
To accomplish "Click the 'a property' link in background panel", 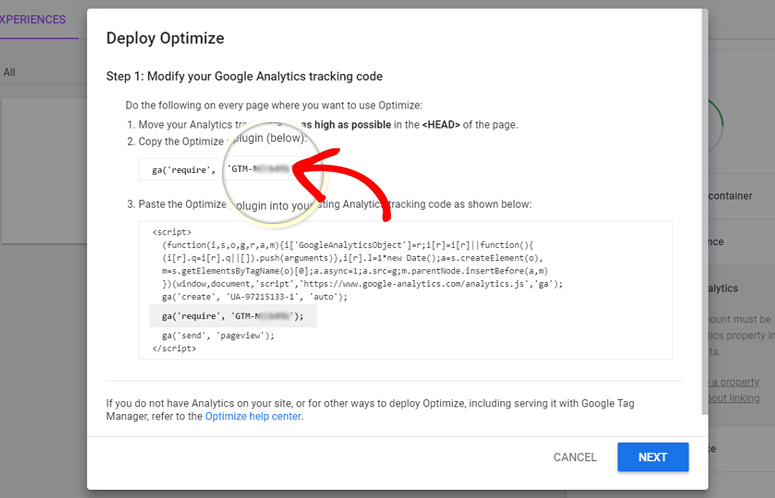I will pyautogui.click(x=733, y=382).
